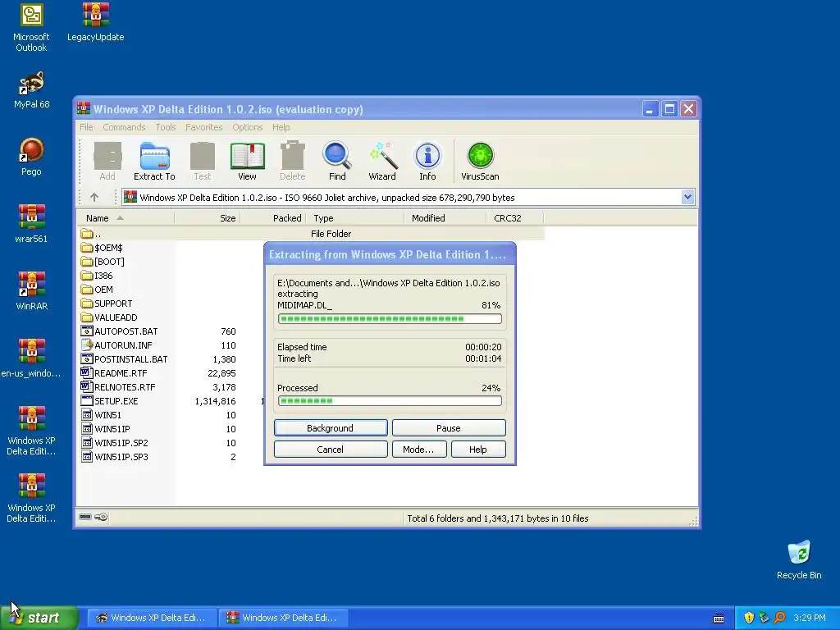
Task: Select POSTINSTALL.BAT file
Action: [x=125, y=359]
